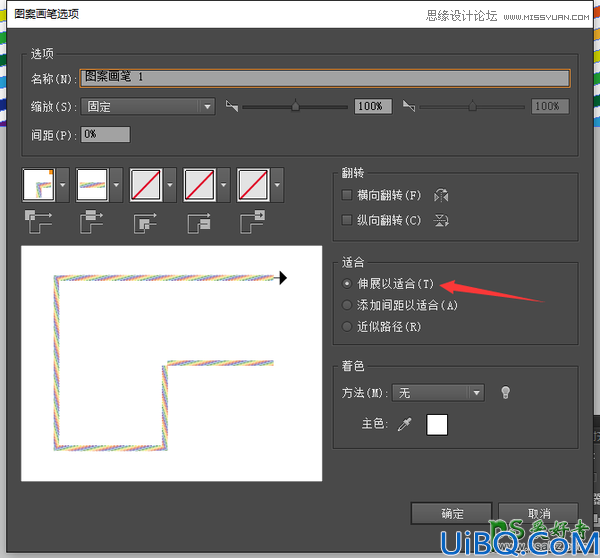The width and height of the screenshot is (600, 558).
Task: Click the start tile diagram icon
Action: pyautogui.click(x=199, y=223)
